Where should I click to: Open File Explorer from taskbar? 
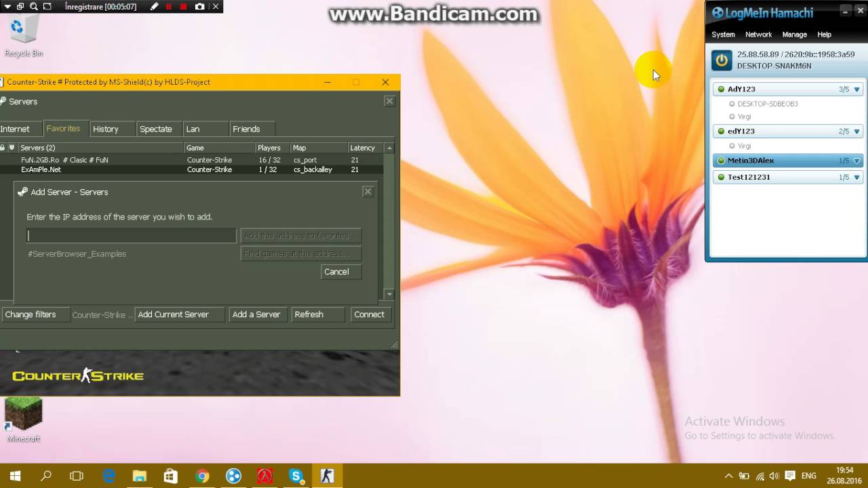(140, 476)
